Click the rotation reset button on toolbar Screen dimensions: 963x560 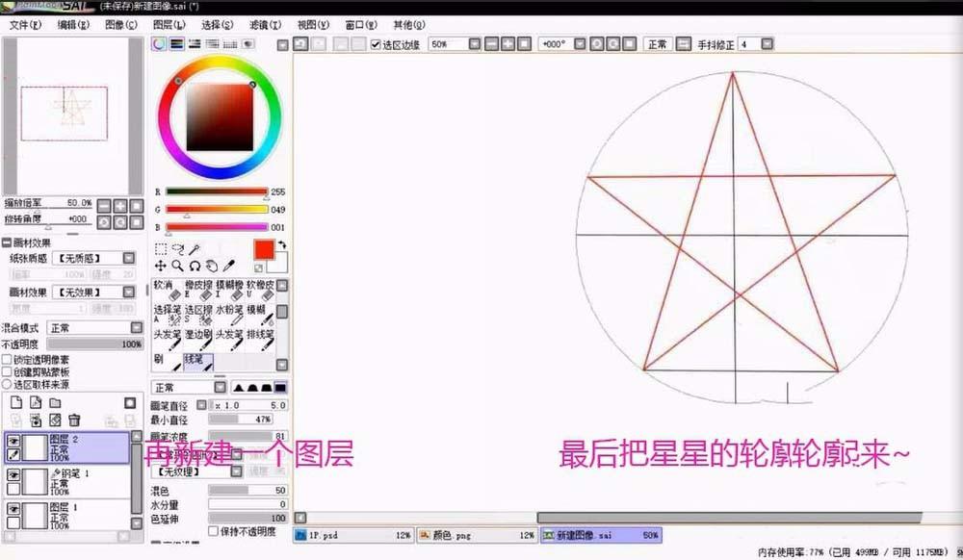631,44
